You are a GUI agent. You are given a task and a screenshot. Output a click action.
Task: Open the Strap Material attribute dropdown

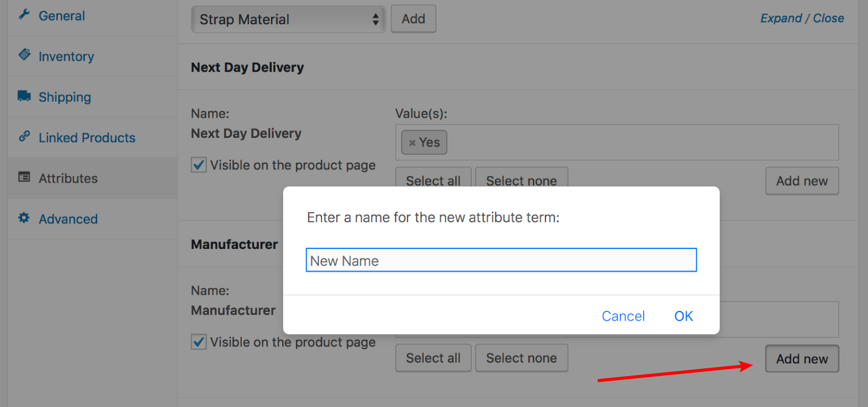(x=288, y=20)
